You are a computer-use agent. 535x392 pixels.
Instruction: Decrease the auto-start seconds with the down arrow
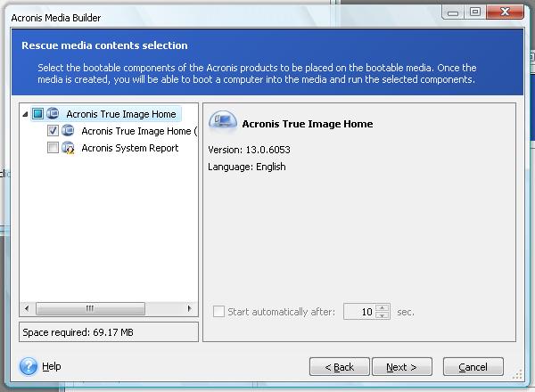(x=383, y=315)
